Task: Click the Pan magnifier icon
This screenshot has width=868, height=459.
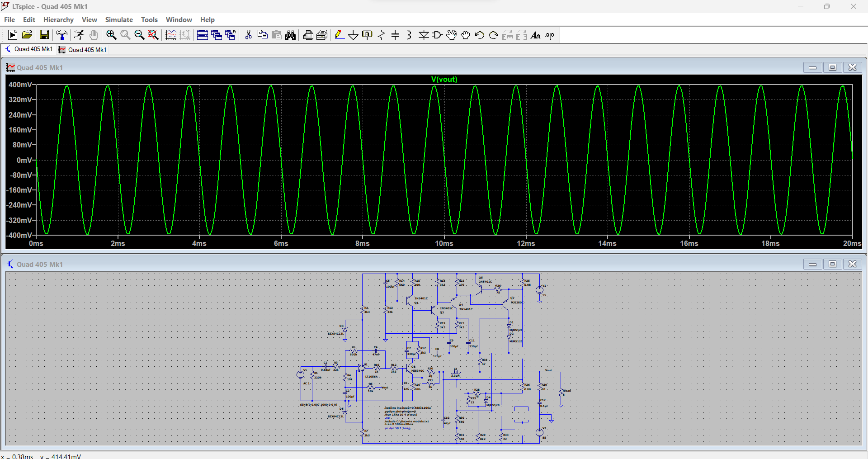Action: [x=125, y=35]
